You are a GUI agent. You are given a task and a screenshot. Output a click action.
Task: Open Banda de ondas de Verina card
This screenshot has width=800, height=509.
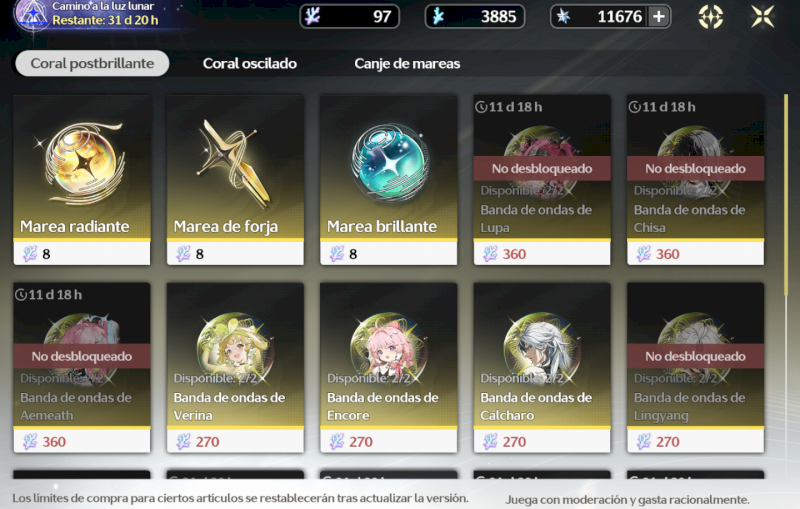235,368
